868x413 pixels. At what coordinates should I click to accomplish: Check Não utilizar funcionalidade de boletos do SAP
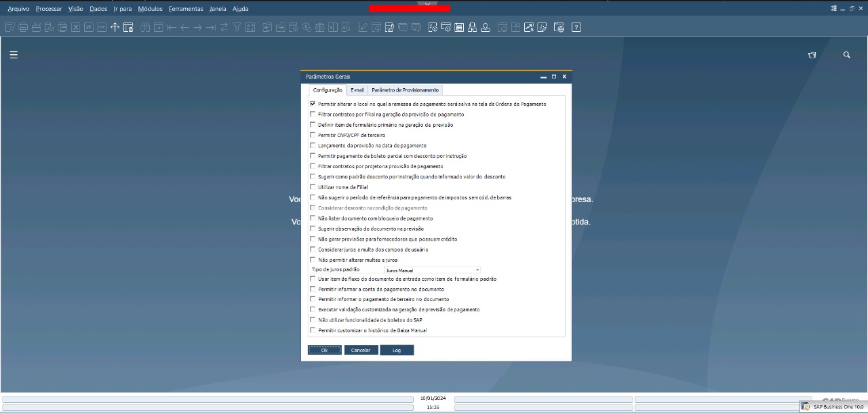coord(313,319)
